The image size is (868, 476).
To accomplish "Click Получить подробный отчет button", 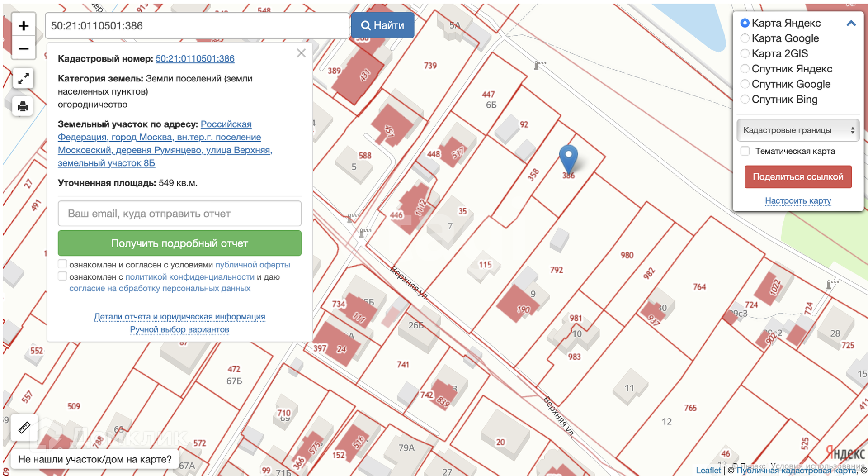I will (179, 243).
